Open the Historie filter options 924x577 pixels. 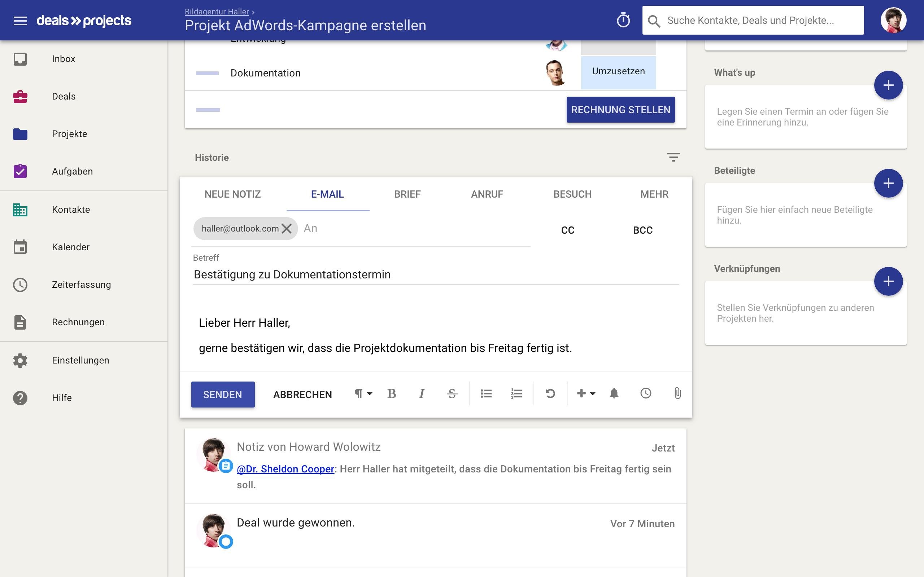coord(674,157)
